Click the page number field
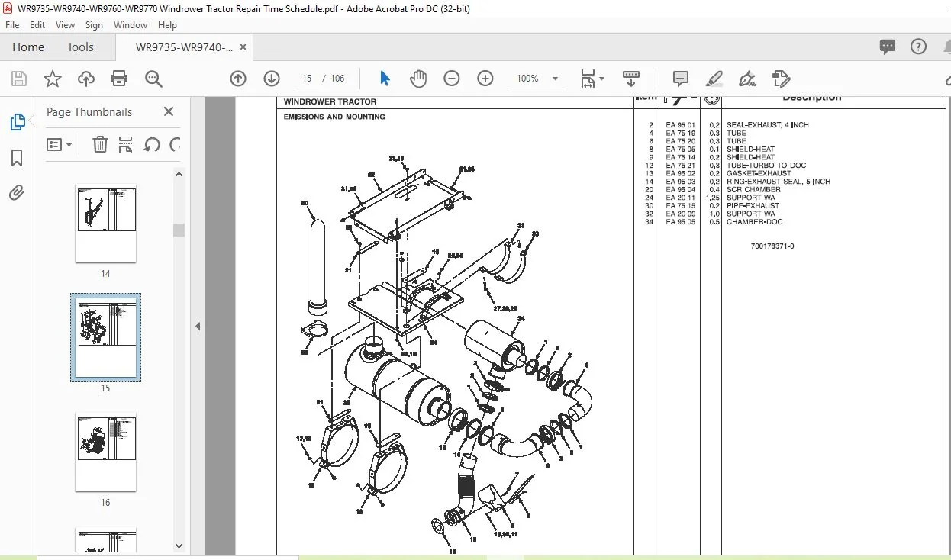 [307, 79]
